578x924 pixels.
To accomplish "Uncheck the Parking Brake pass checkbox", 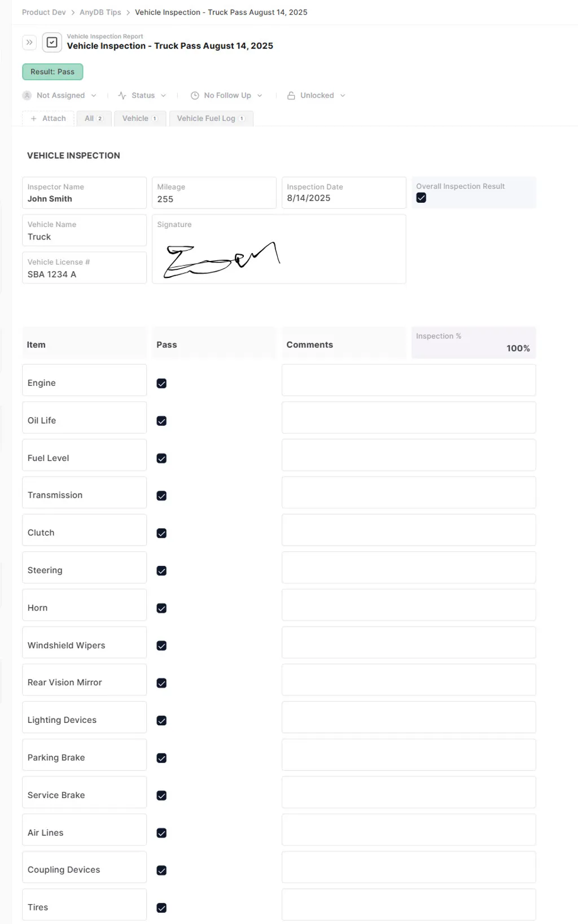I will [x=161, y=758].
